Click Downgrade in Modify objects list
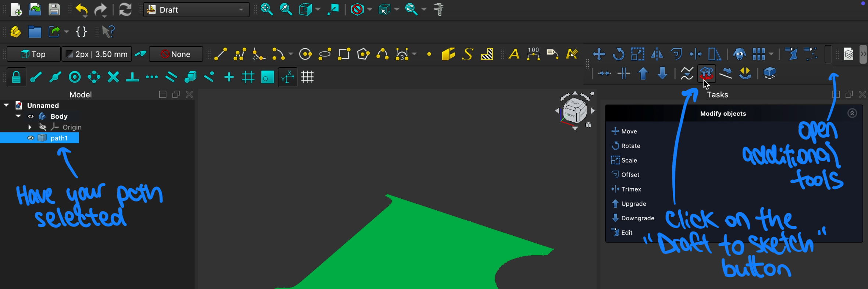The width and height of the screenshot is (868, 289). click(637, 218)
